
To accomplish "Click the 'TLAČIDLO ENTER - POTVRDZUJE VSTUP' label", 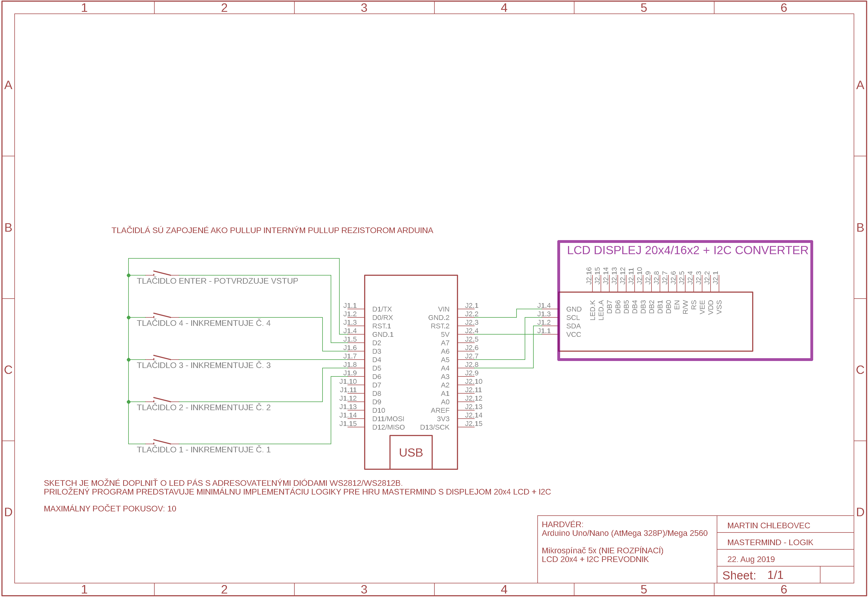I will point(217,281).
